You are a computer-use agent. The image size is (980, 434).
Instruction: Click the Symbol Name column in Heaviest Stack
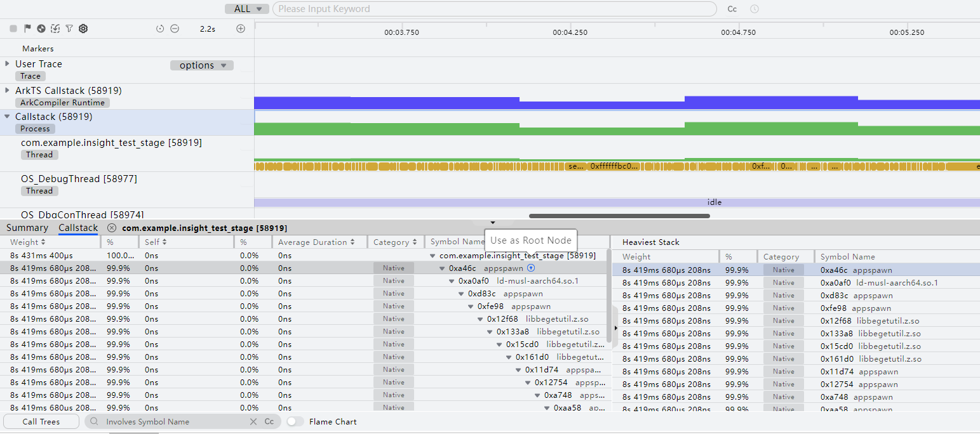coord(847,257)
